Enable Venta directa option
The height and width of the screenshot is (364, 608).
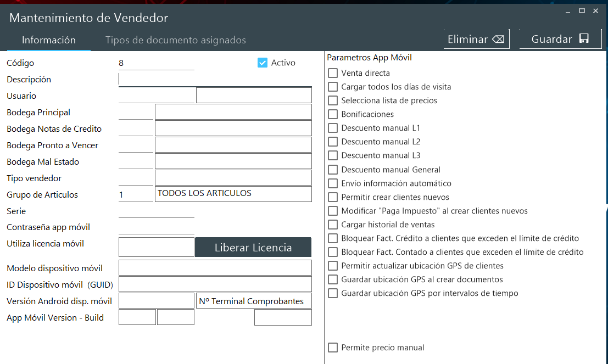(333, 73)
